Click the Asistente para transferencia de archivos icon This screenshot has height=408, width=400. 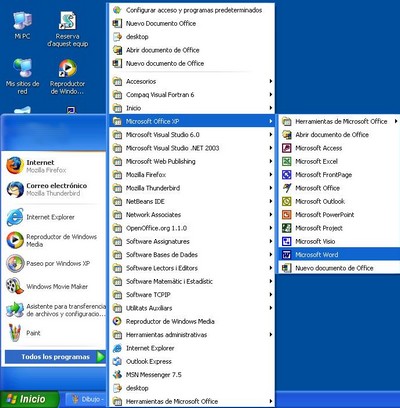(x=15, y=310)
